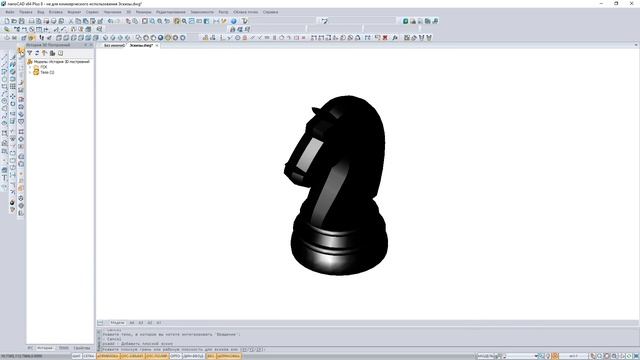
Task: Open the Свойства panel tab
Action: click(x=82, y=348)
